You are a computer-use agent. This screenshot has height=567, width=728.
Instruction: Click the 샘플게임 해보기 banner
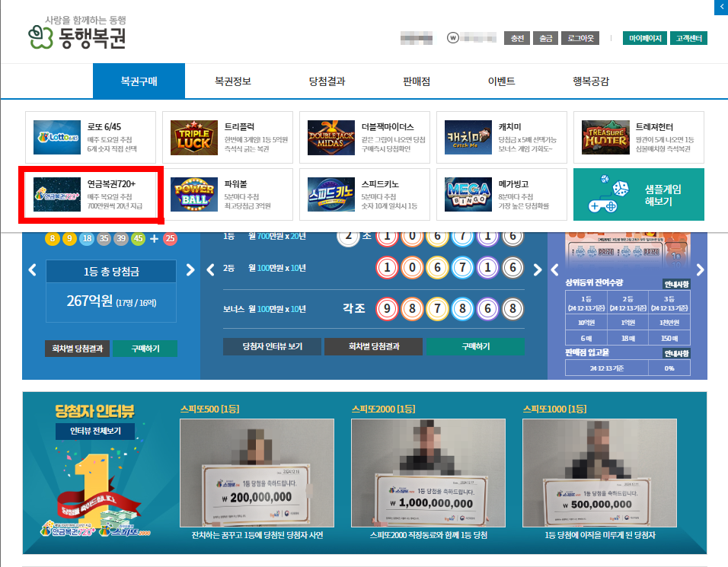[x=639, y=194]
